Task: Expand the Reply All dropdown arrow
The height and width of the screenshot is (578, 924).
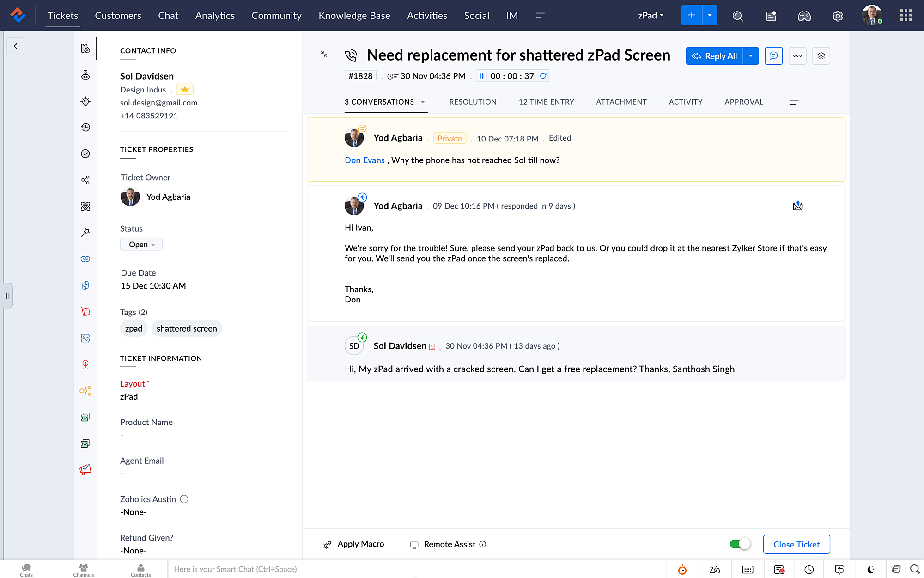Action: tap(751, 56)
